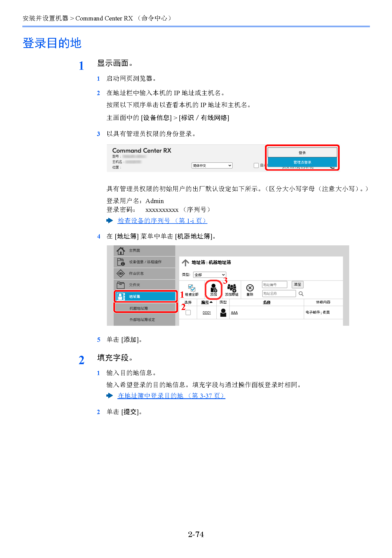Click the 管理员登录 button
This screenshot has width=392, height=558.
tap(302, 162)
